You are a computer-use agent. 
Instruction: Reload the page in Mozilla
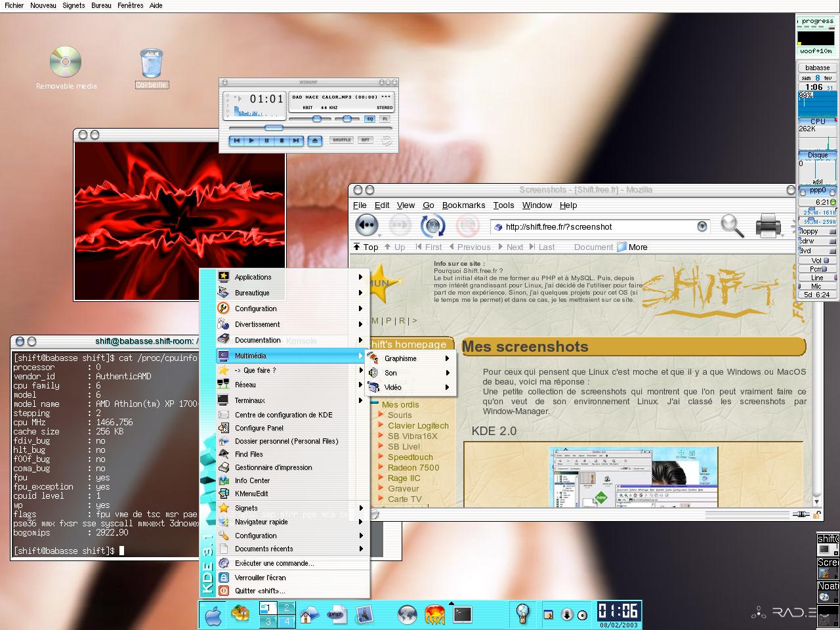(432, 226)
